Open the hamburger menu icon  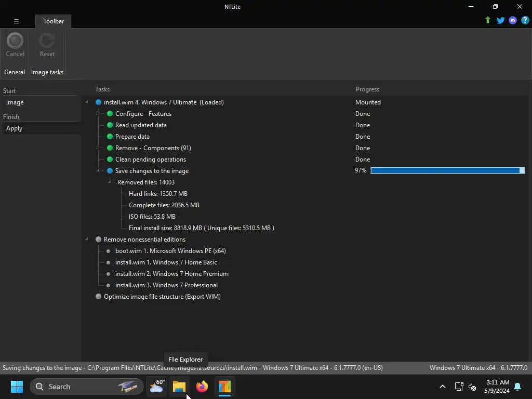(16, 21)
